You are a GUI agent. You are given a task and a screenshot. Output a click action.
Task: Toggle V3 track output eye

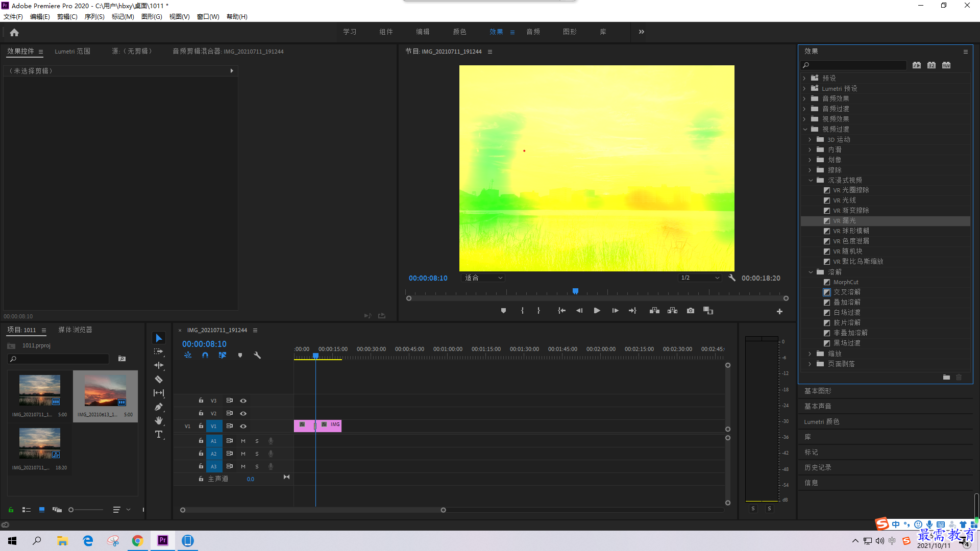click(x=243, y=400)
